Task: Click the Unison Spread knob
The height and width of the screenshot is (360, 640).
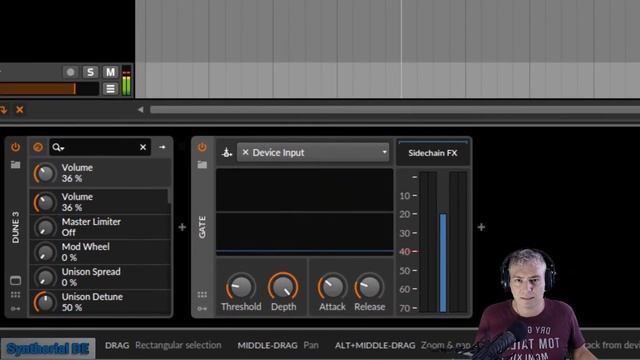Action: (44, 277)
